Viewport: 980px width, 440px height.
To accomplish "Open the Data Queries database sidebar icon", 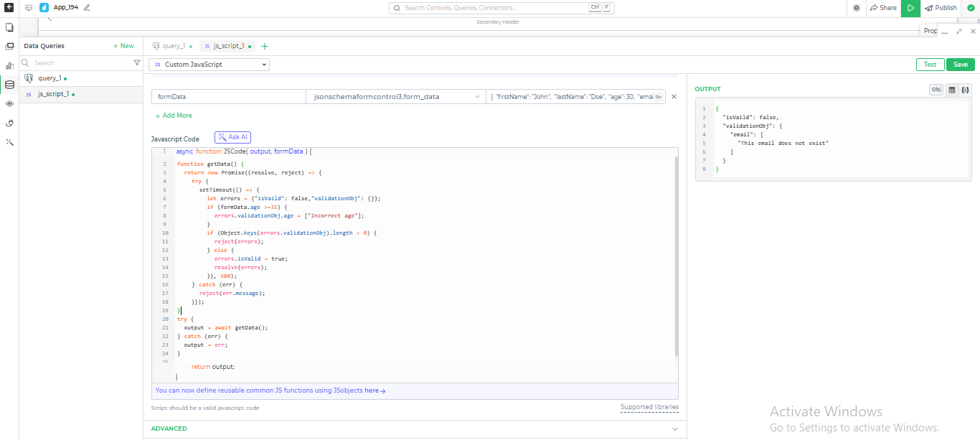I will [x=9, y=84].
